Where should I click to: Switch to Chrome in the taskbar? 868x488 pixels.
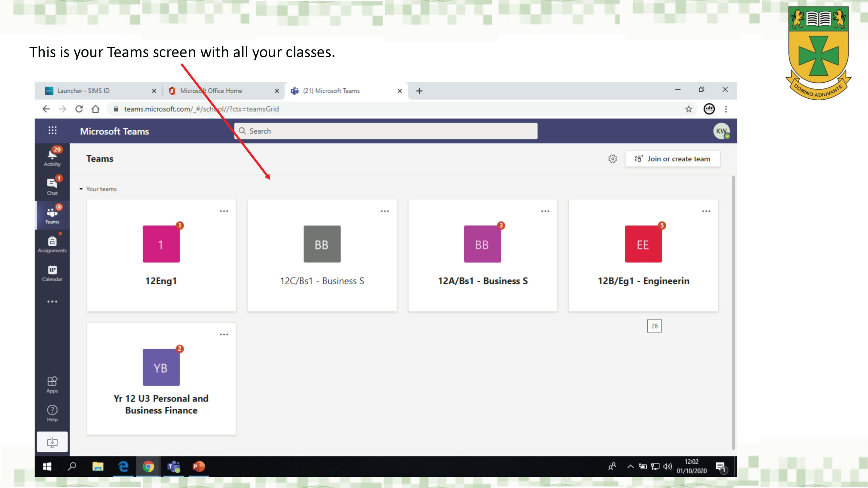148,467
